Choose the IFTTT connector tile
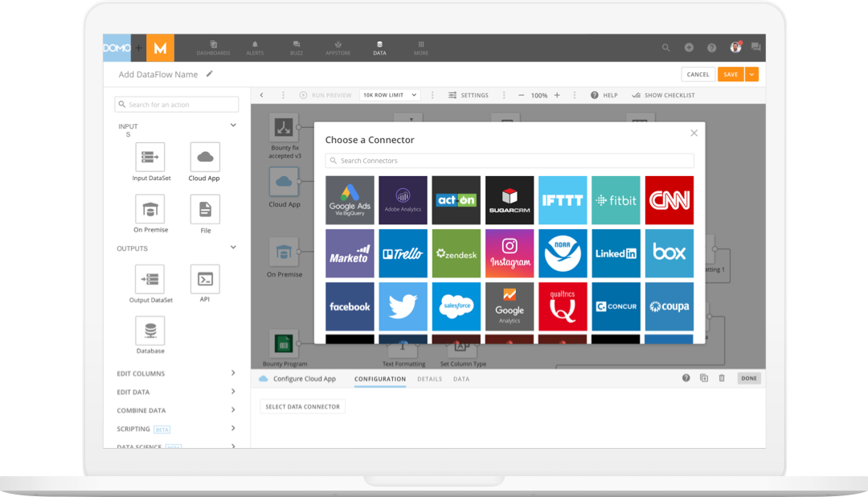 (563, 200)
